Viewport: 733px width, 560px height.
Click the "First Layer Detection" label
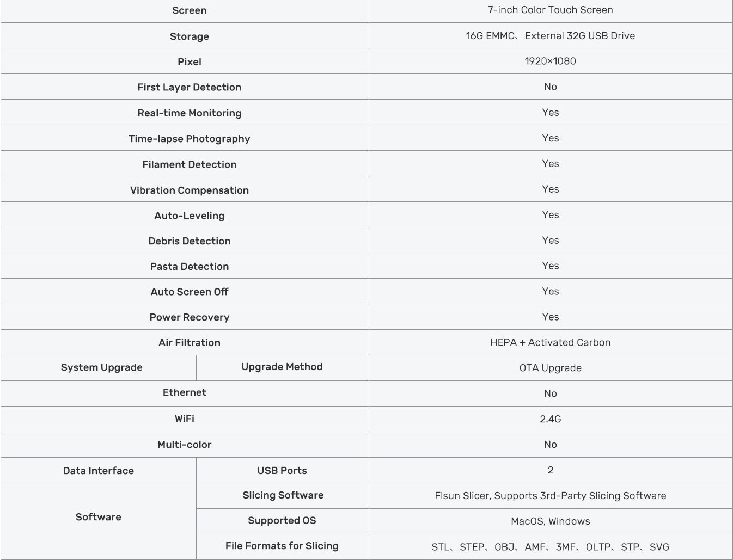189,87
